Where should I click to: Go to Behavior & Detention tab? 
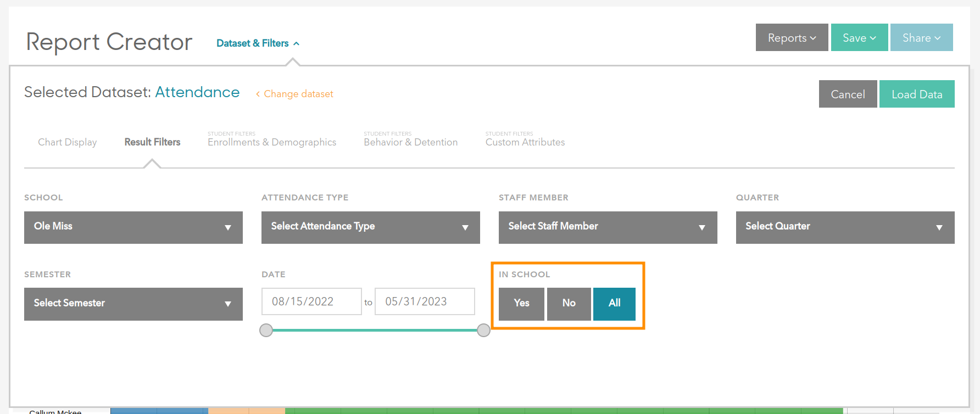point(410,142)
